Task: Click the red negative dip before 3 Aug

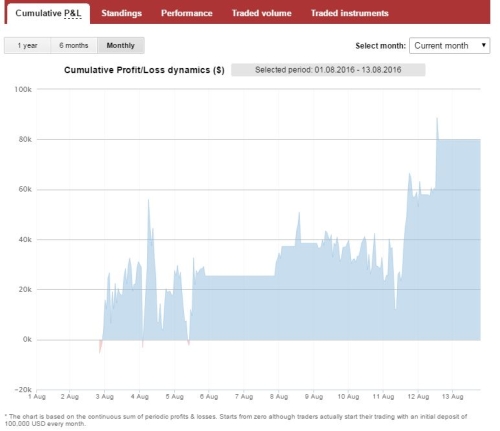Action: [100, 347]
